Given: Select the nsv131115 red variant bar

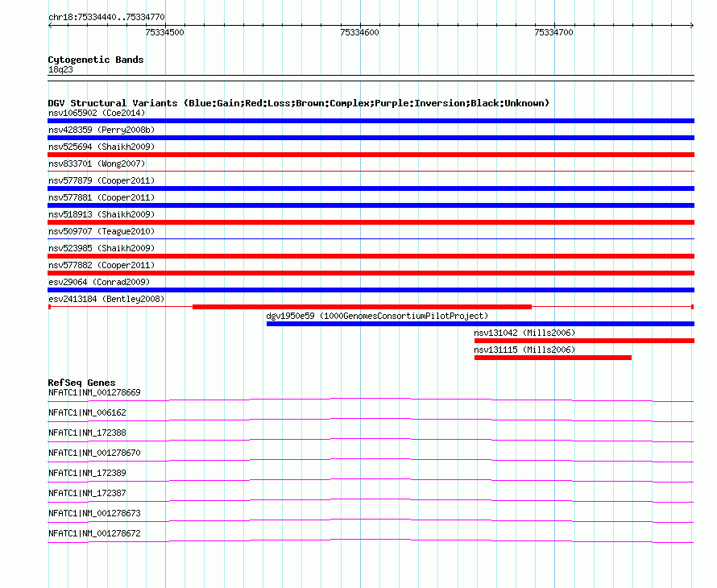Looking at the screenshot, I should [553, 358].
